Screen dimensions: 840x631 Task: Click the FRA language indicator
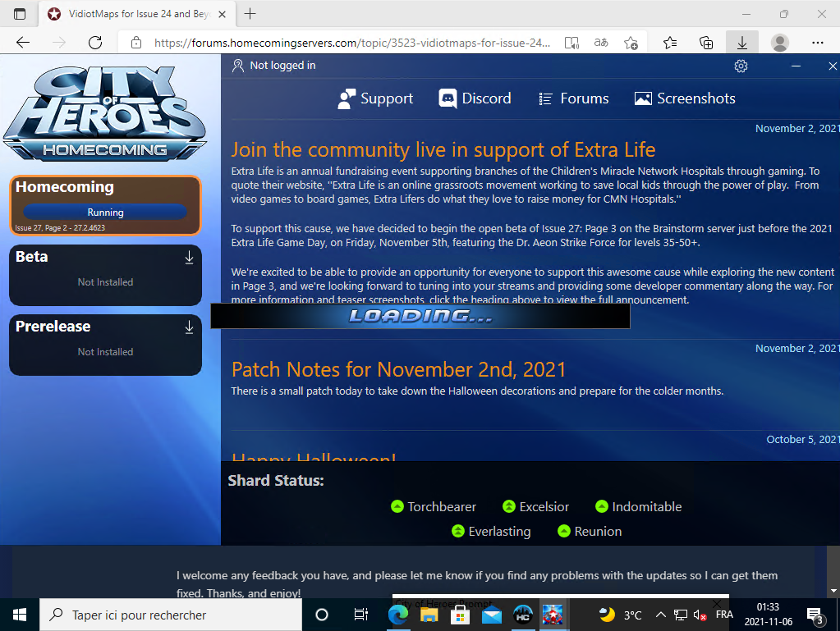click(724, 615)
